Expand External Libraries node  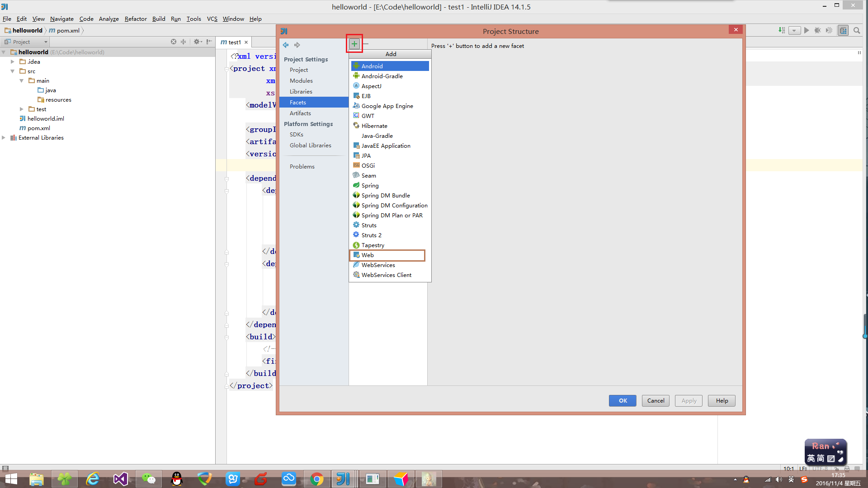point(4,138)
